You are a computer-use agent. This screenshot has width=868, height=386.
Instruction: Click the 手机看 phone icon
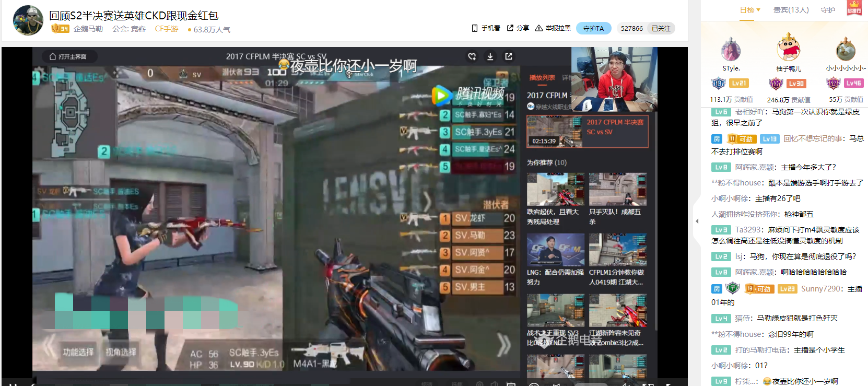click(x=474, y=28)
